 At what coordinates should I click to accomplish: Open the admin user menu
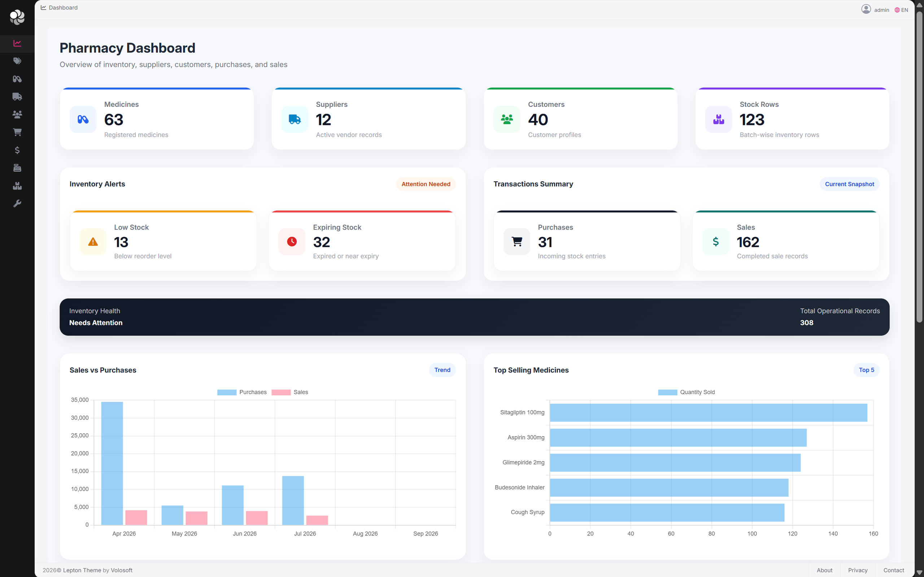point(875,9)
